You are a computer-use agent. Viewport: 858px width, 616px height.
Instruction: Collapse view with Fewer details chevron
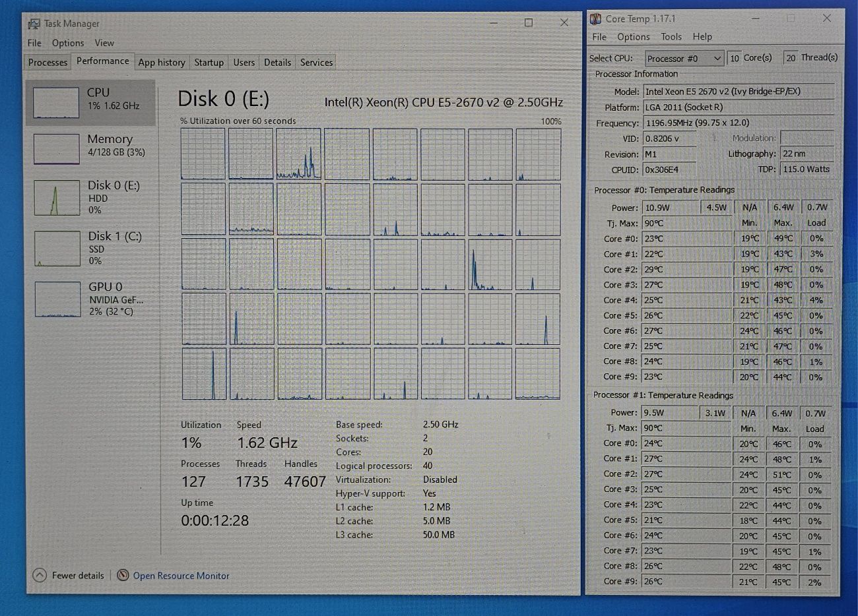pos(40,575)
